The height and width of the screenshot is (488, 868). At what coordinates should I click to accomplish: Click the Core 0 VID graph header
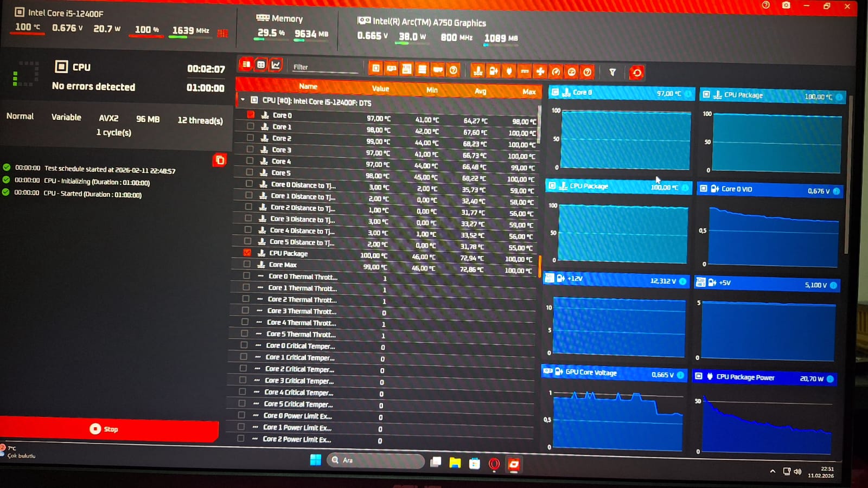(x=770, y=190)
